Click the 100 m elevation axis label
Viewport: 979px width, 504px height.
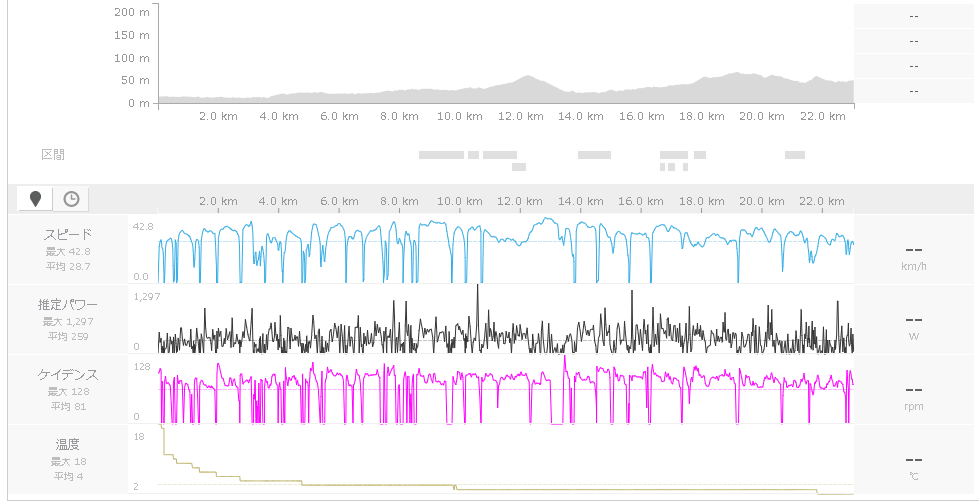coord(132,57)
